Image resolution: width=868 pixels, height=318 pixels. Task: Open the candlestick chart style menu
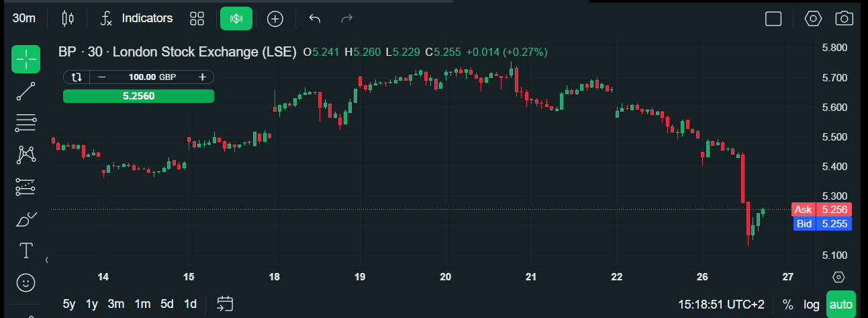coord(67,18)
